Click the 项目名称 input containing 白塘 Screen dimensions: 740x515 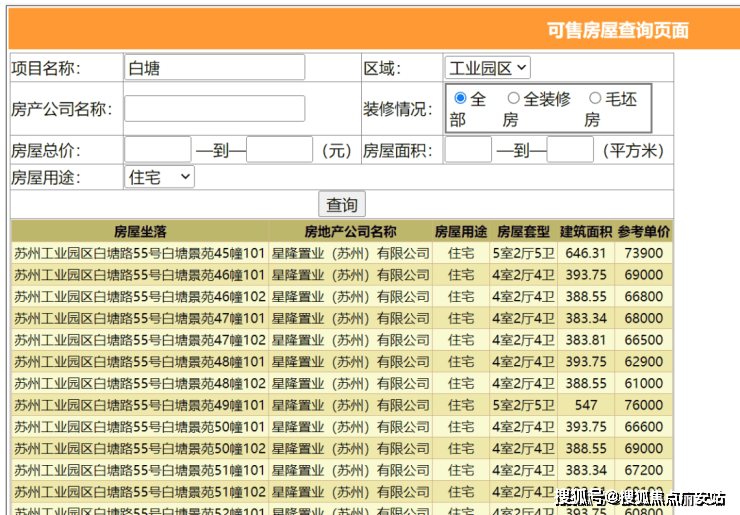(214, 68)
